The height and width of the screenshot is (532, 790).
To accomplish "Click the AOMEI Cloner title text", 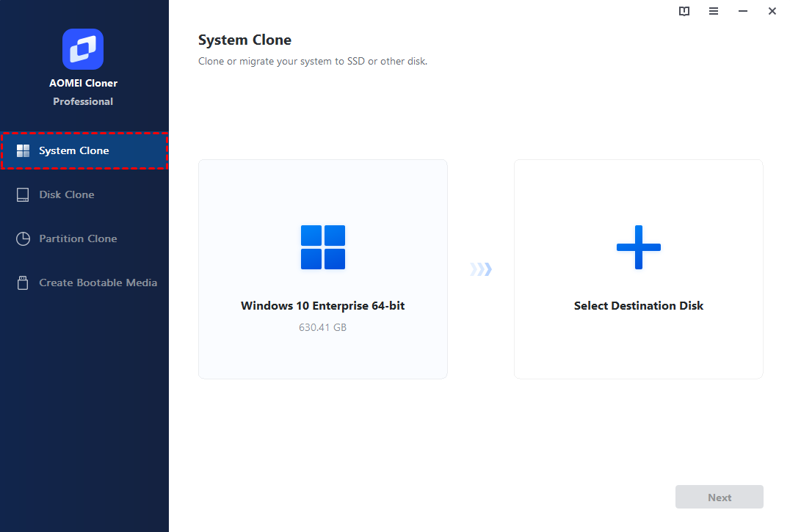I will [x=83, y=83].
